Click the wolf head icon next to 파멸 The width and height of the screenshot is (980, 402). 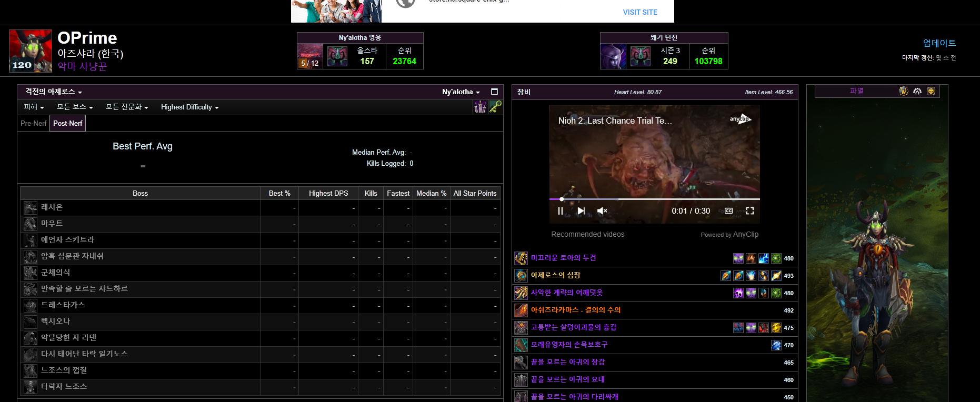[917, 91]
